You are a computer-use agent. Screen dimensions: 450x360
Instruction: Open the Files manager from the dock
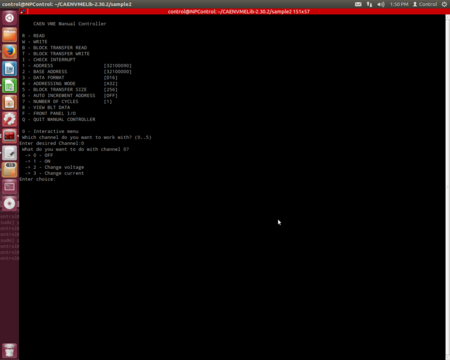click(x=9, y=35)
